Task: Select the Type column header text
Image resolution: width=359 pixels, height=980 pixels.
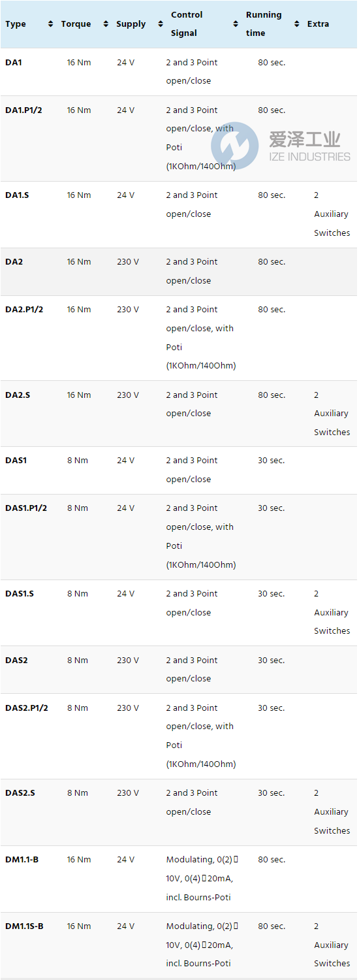Action: [16, 24]
